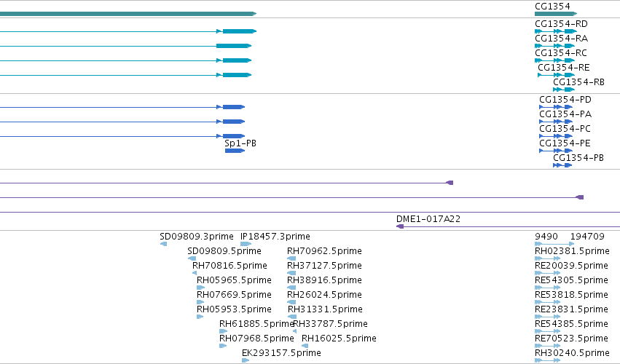Select the CG1354-RB transcript
This screenshot has height=364, width=620.
pyautogui.click(x=578, y=82)
